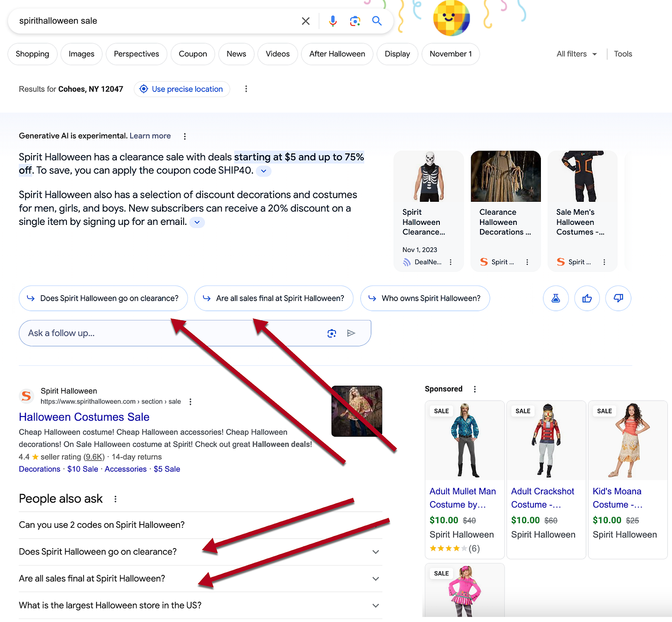The image size is (672, 622).
Task: Send follow-up with the arrow icon
Action: [351, 333]
